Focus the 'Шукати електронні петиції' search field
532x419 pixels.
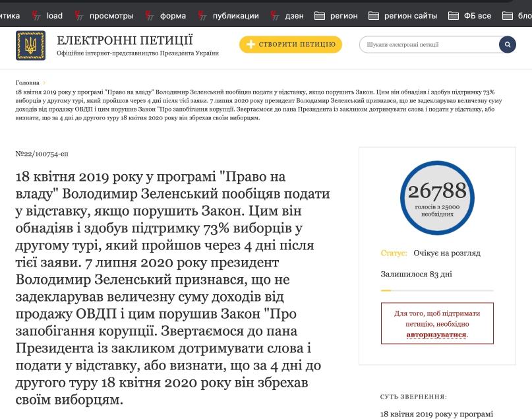click(429, 45)
